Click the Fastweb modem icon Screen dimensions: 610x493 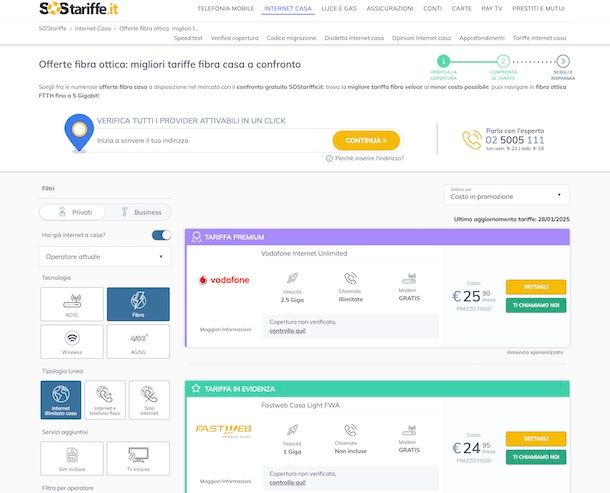[x=409, y=430]
